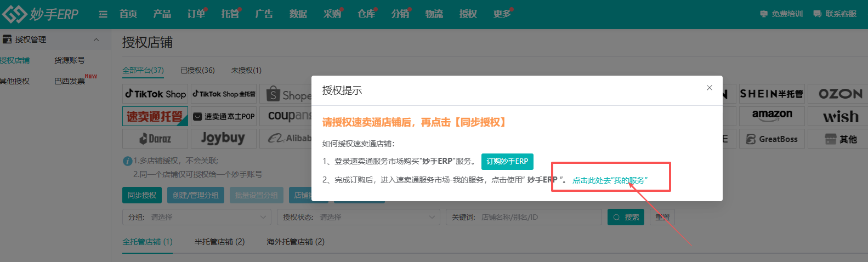
Task: Select 货源账号 in the sidebar
Action: tap(70, 60)
